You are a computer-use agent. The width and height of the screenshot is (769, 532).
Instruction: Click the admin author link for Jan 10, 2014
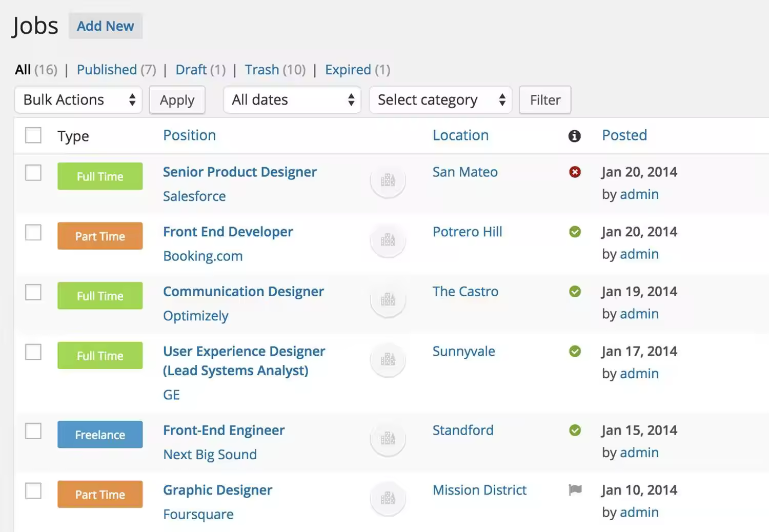639,513
